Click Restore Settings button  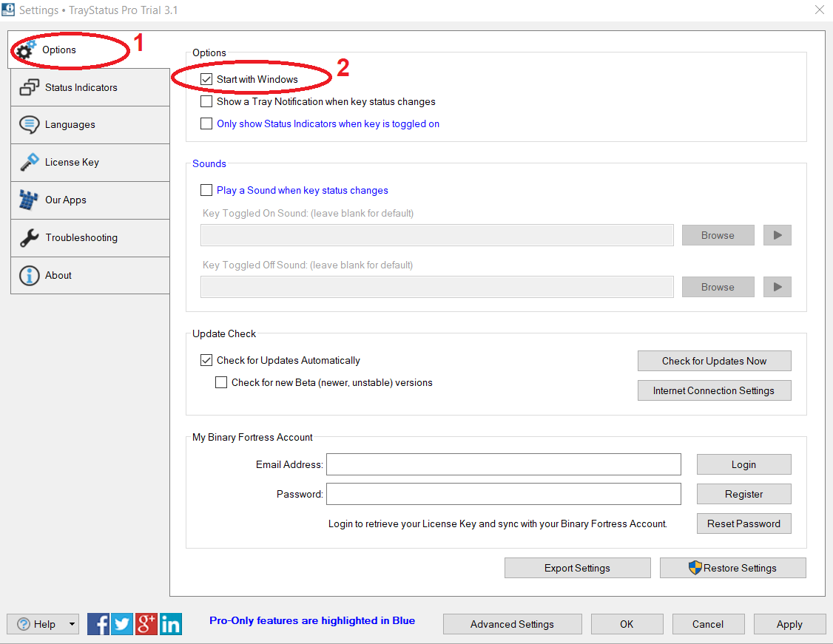(x=732, y=568)
